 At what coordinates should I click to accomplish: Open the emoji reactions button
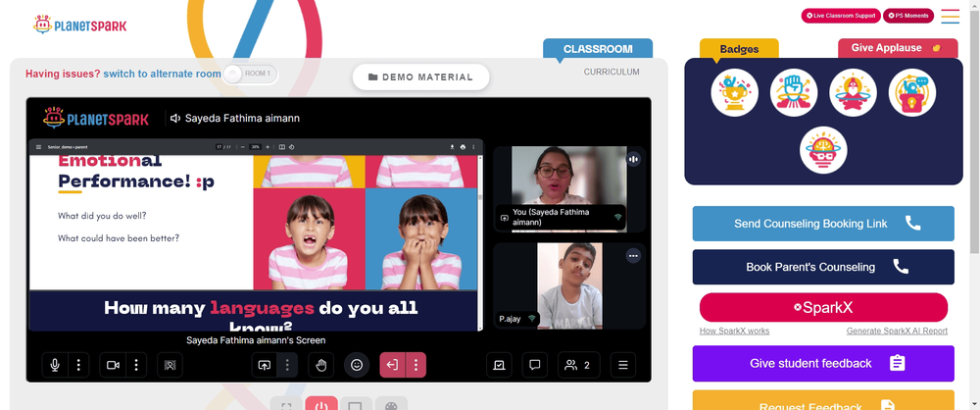(x=357, y=365)
